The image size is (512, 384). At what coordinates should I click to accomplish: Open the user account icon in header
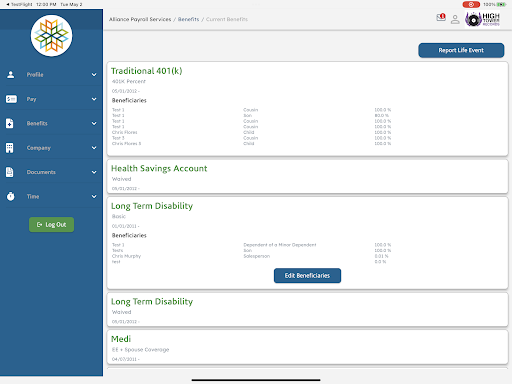click(x=455, y=19)
